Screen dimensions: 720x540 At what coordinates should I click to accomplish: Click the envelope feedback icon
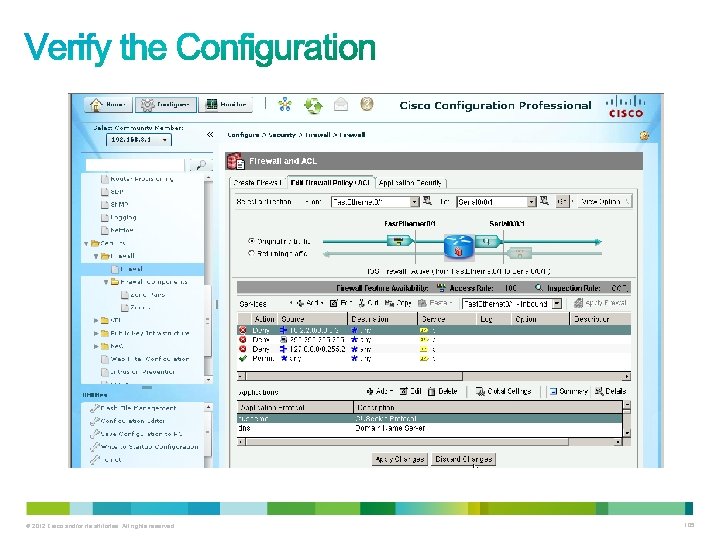click(x=340, y=105)
